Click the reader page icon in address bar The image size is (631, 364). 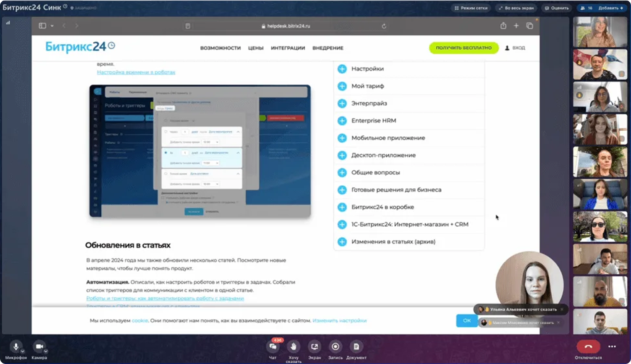point(188,26)
